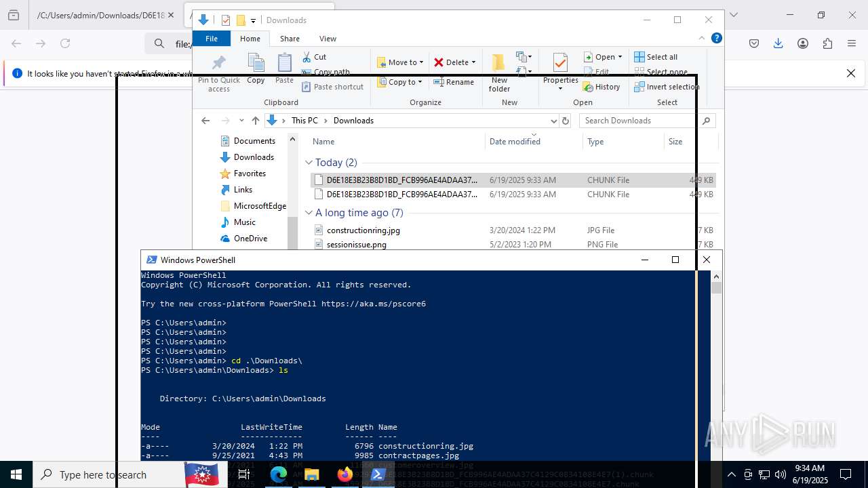This screenshot has width=868, height=488.
Task: Click Select all in the ribbon
Action: [x=656, y=57]
